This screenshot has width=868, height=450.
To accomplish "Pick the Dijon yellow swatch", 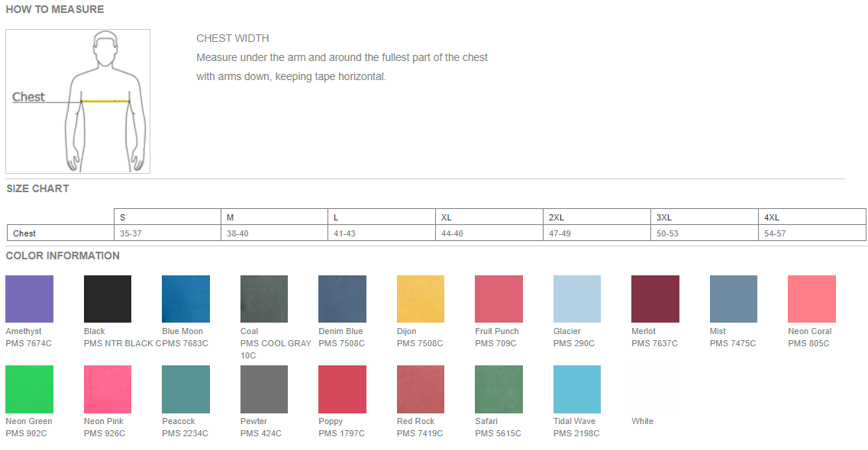I will tap(421, 299).
